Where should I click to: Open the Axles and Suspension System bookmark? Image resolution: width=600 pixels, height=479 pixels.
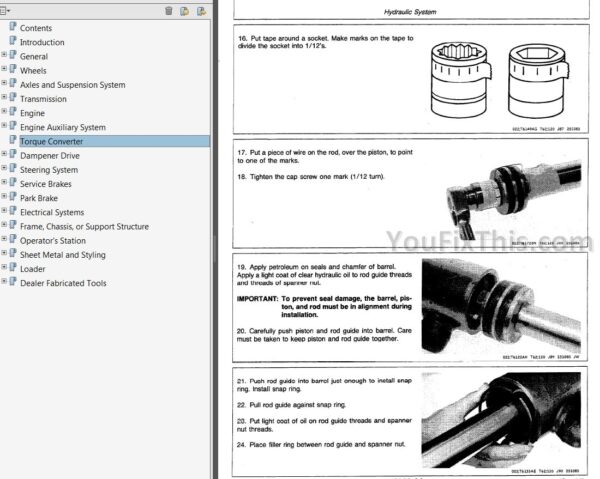tap(73, 85)
